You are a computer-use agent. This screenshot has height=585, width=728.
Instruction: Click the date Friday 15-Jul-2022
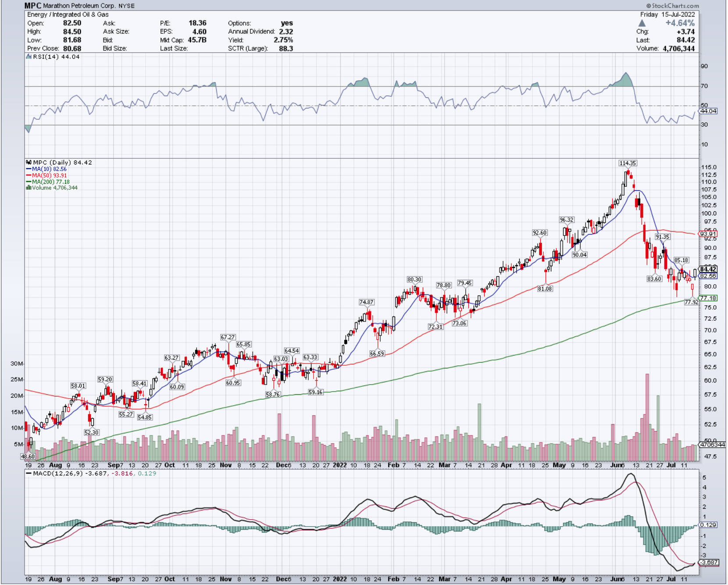tap(667, 14)
